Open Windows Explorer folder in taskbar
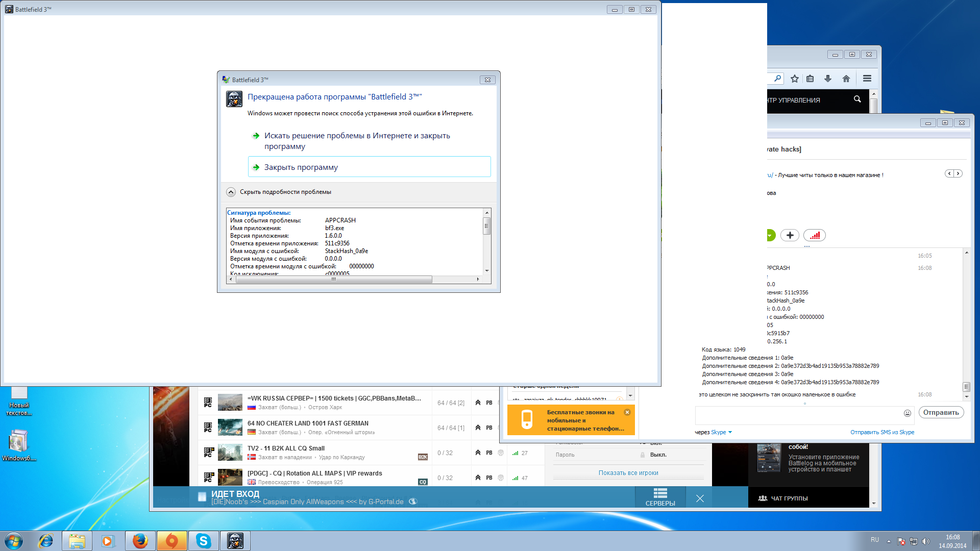The width and height of the screenshot is (980, 551). pyautogui.click(x=77, y=541)
